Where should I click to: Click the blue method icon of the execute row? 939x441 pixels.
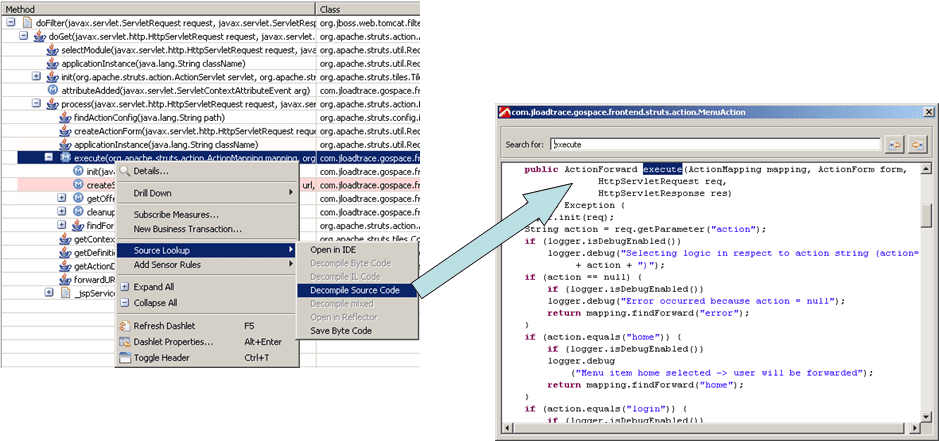click(65, 158)
